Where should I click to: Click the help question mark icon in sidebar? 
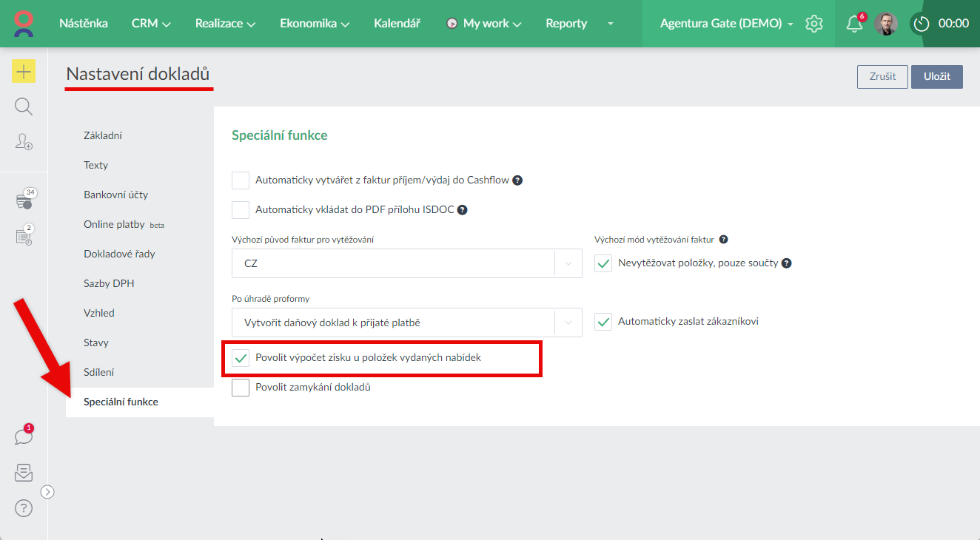pyautogui.click(x=24, y=508)
